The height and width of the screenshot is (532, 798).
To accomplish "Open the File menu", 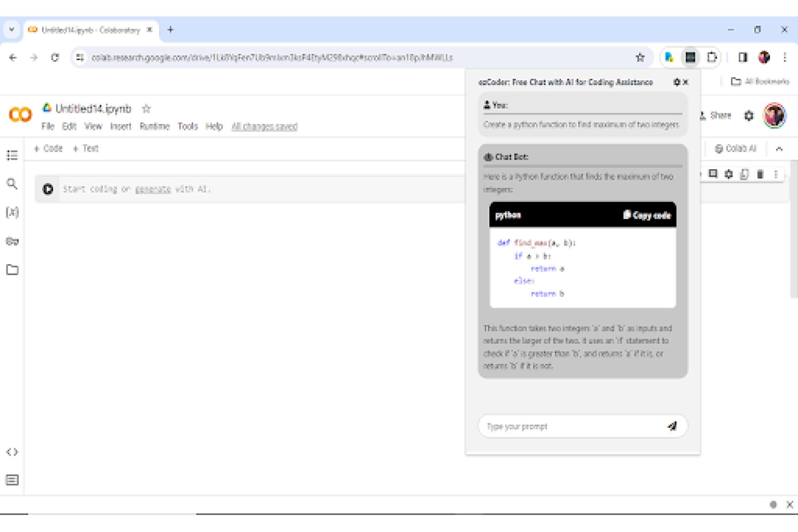I will click(48, 127).
